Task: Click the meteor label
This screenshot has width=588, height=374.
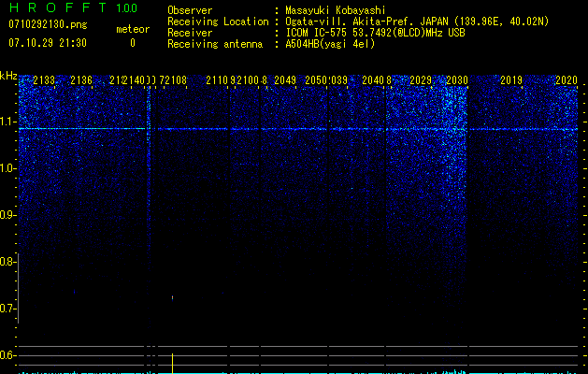Action: point(133,29)
